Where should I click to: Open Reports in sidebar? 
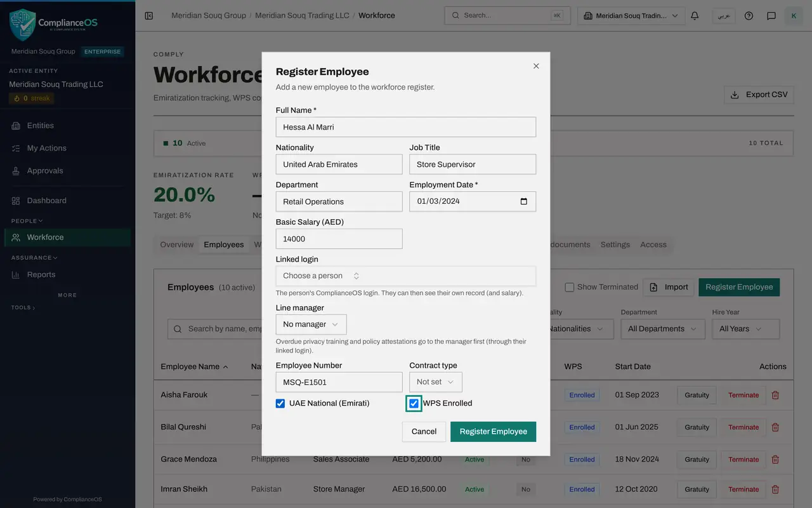[x=67, y=274]
